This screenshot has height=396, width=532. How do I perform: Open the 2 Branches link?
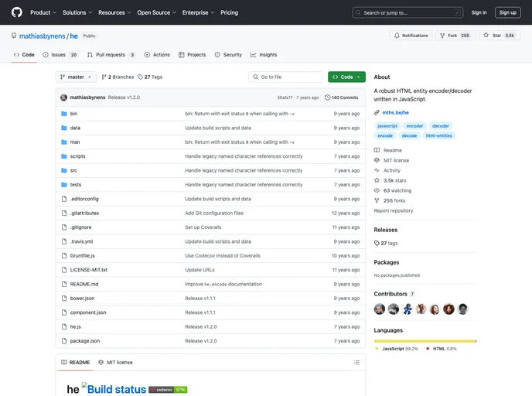118,77
